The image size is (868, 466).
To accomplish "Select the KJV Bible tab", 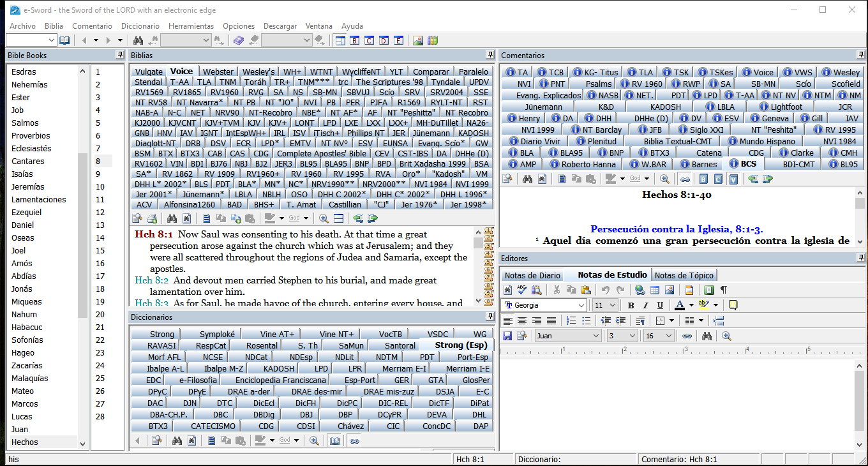I will coord(254,123).
